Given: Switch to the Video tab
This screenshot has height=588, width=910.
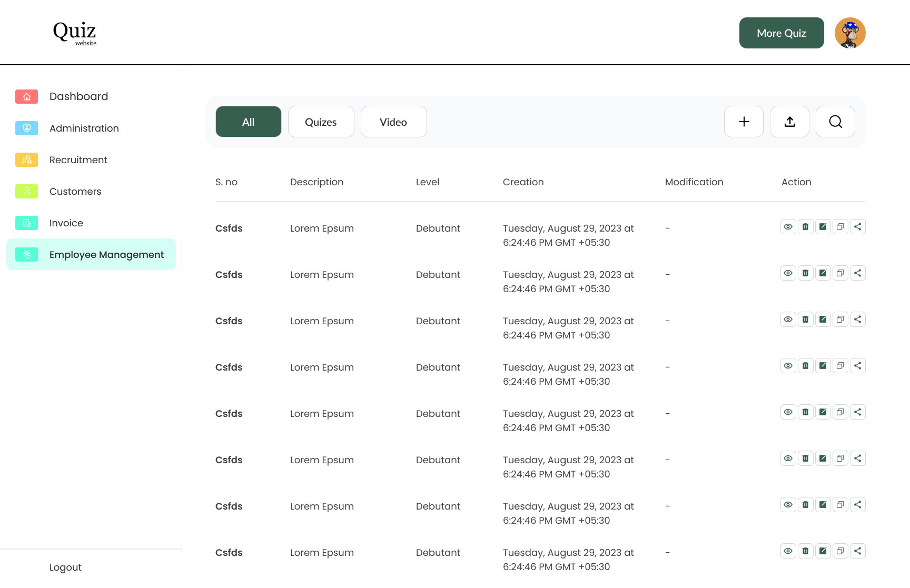Looking at the screenshot, I should [393, 122].
